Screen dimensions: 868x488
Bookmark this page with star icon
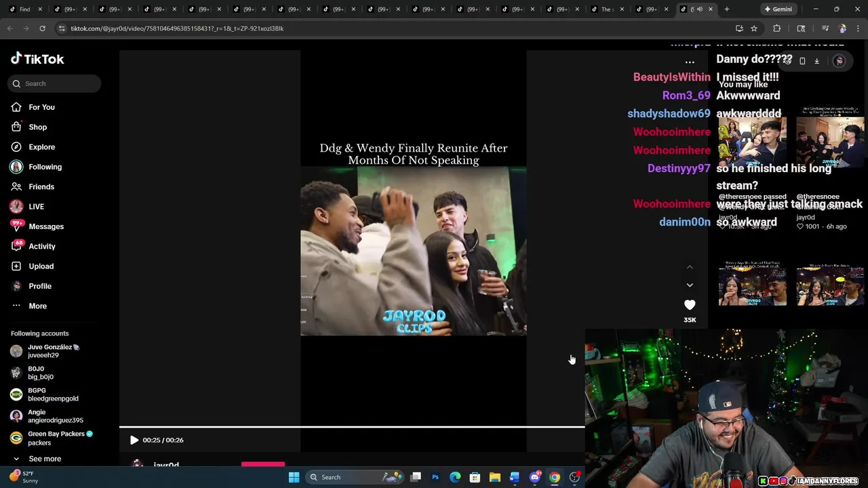coord(754,28)
